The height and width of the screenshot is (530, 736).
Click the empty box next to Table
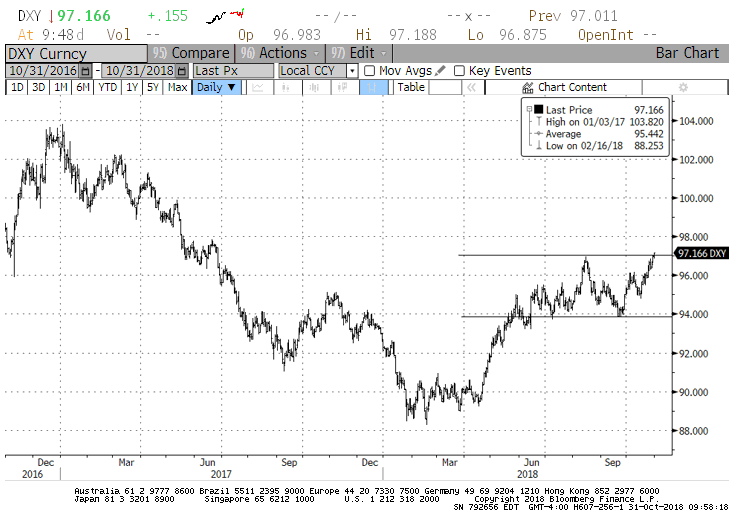445,87
